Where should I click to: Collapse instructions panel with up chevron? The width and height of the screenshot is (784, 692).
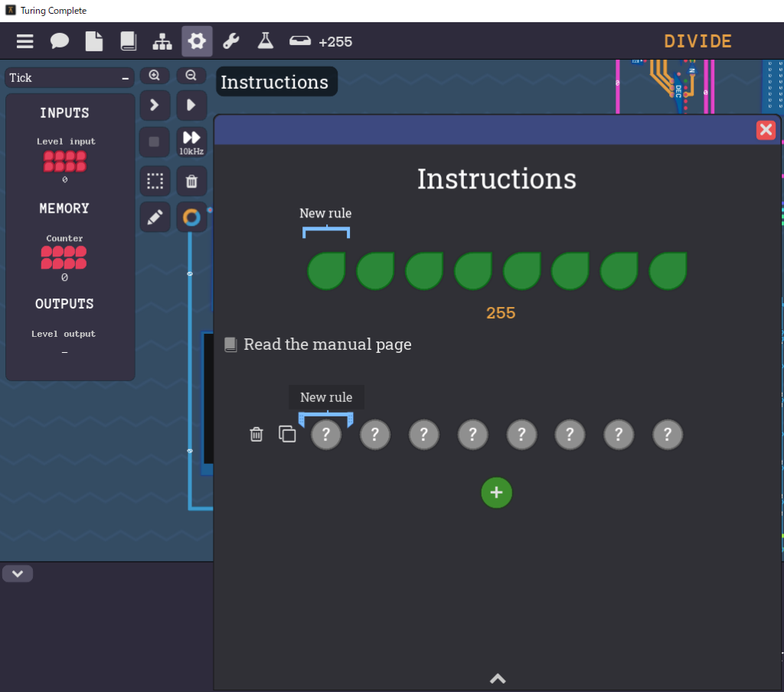[x=498, y=678]
